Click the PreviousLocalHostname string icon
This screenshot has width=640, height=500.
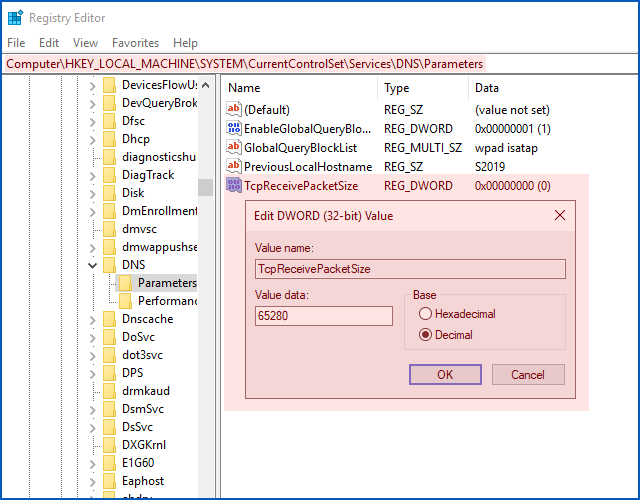(233, 166)
